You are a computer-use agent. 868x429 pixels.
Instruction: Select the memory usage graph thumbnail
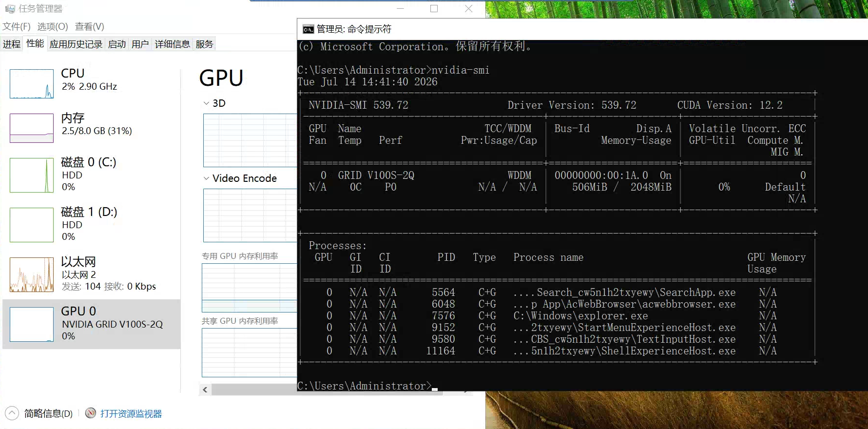pyautogui.click(x=32, y=128)
